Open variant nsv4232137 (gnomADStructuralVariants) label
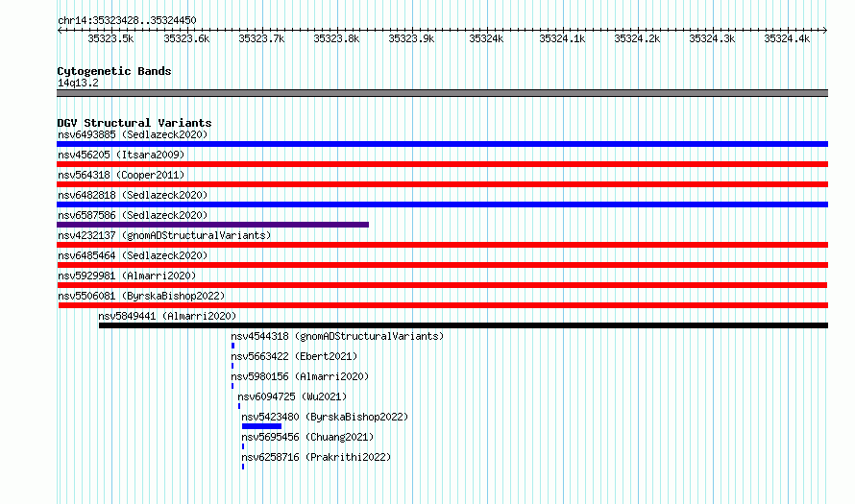Viewport: 855px width, 504px height. click(164, 235)
